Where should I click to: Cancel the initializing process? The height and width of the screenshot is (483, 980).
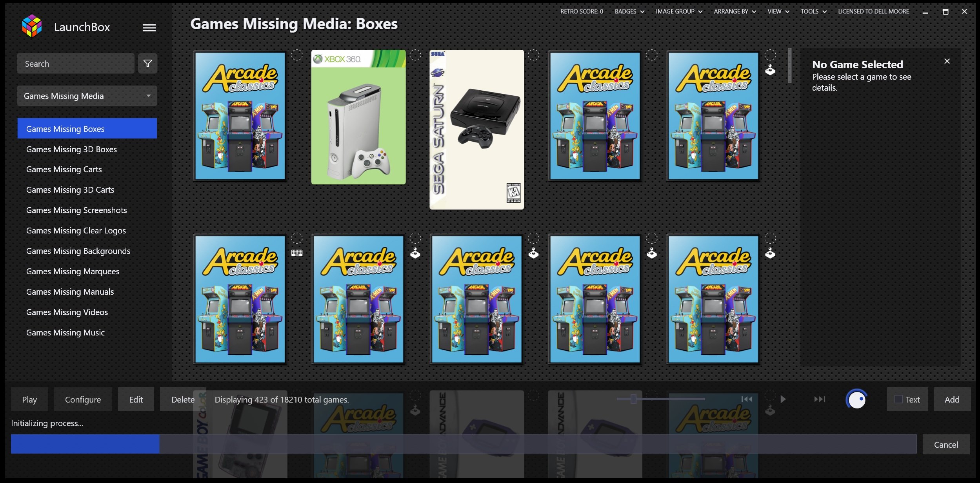[x=946, y=445]
